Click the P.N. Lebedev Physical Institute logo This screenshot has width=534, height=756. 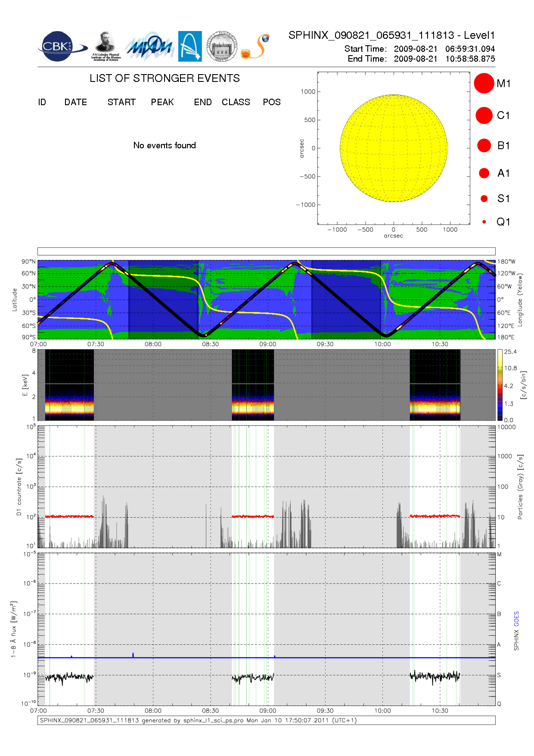[x=106, y=46]
